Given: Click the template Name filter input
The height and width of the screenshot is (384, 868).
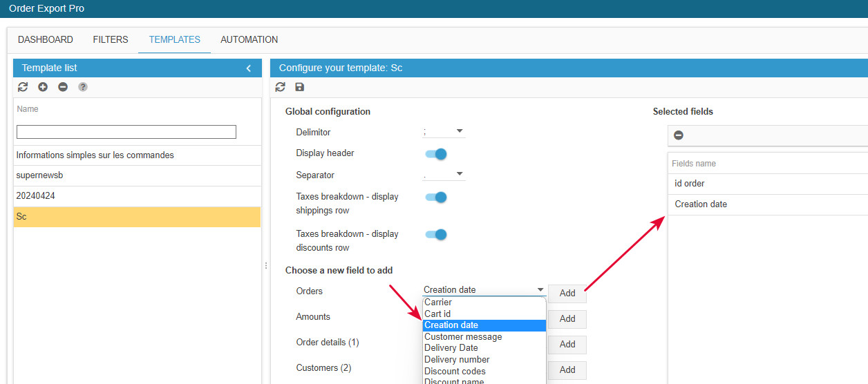Looking at the screenshot, I should point(126,132).
